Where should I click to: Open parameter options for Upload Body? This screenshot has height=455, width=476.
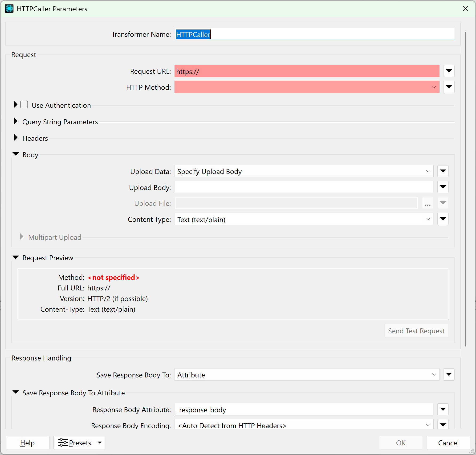(443, 187)
